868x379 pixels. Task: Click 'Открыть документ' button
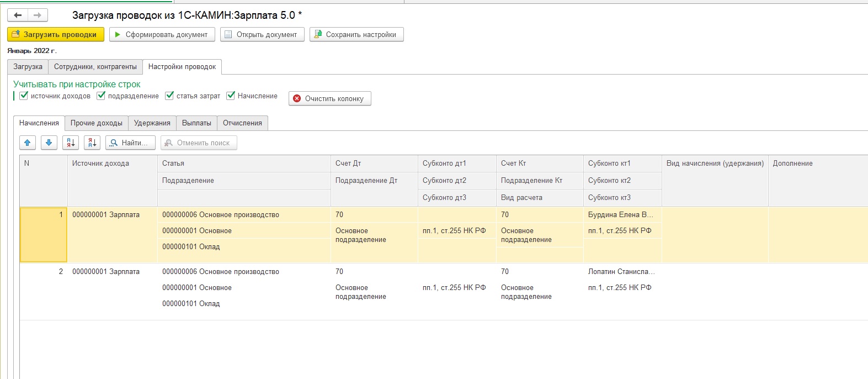point(262,34)
